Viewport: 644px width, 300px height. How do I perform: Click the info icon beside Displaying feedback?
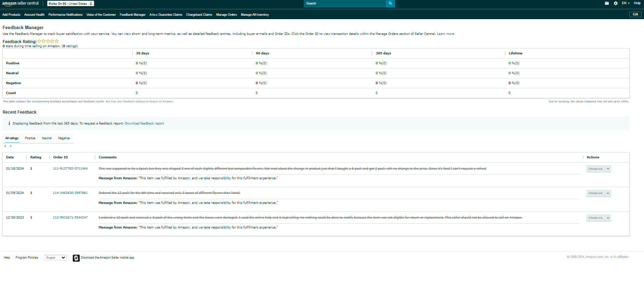[x=9, y=123]
